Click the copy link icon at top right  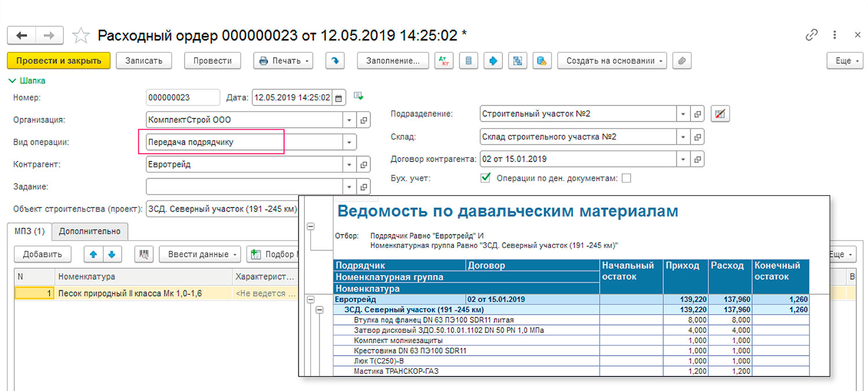coord(811,35)
